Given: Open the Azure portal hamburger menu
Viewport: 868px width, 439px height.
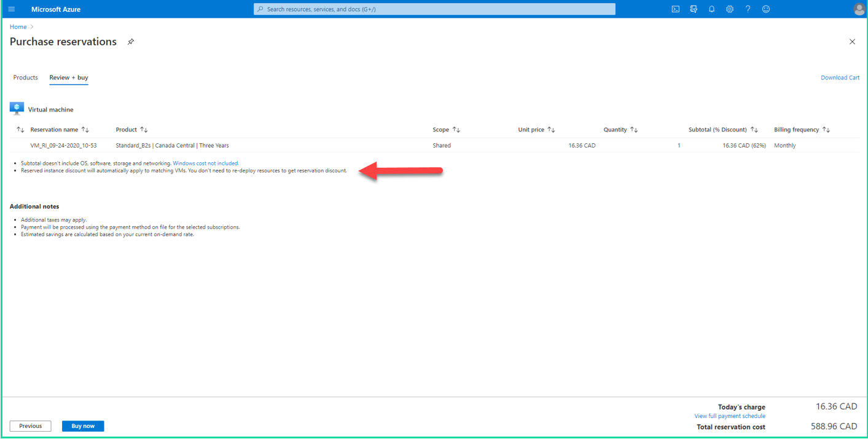Looking at the screenshot, I should 11,9.
